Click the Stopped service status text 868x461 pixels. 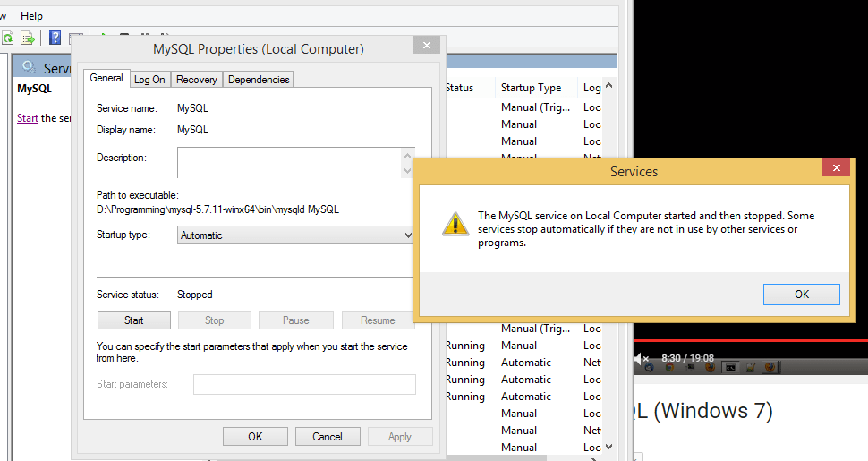195,295
